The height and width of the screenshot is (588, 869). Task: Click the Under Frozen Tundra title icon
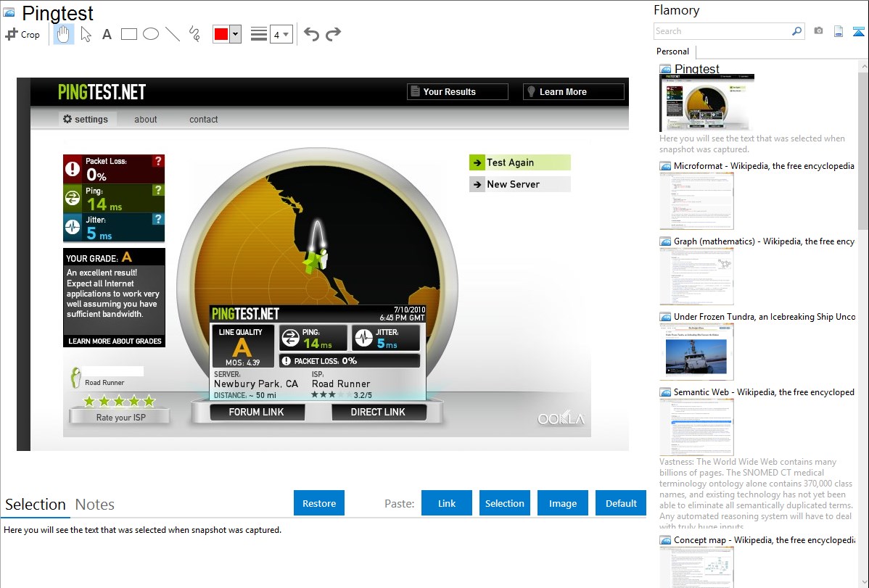coord(665,317)
